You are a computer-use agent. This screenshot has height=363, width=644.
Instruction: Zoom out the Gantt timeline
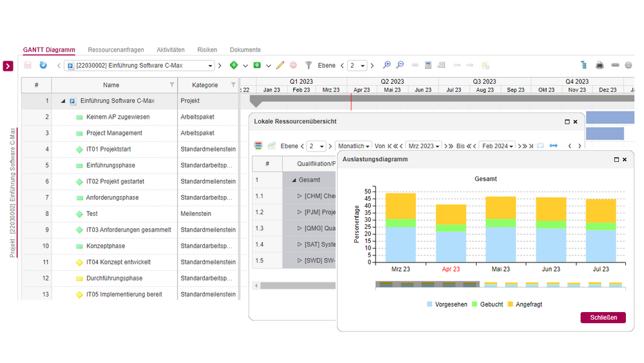coord(400,65)
